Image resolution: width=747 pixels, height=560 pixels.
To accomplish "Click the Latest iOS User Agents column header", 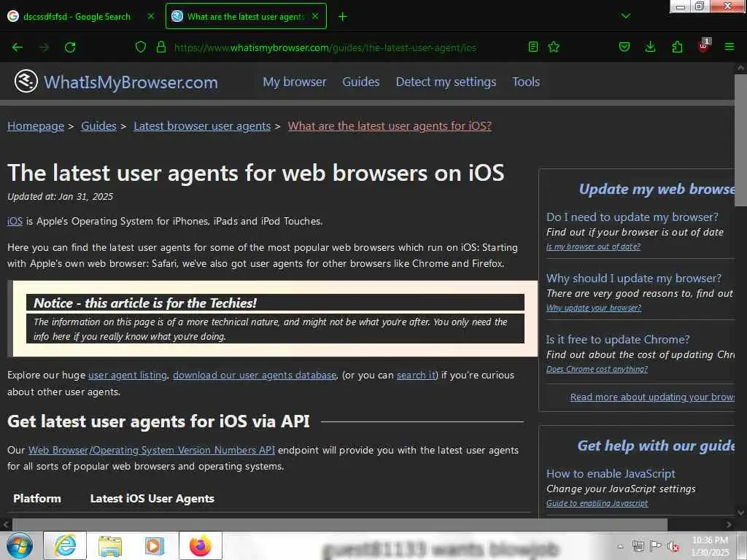I will [152, 499].
